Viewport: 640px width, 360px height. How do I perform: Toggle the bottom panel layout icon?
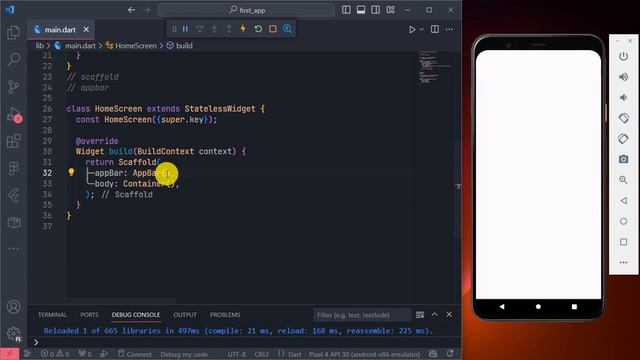361,10
